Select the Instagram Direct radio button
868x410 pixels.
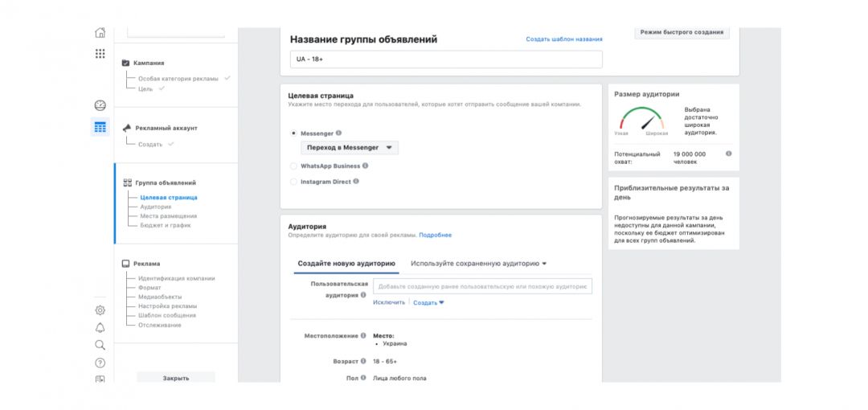[x=293, y=181]
